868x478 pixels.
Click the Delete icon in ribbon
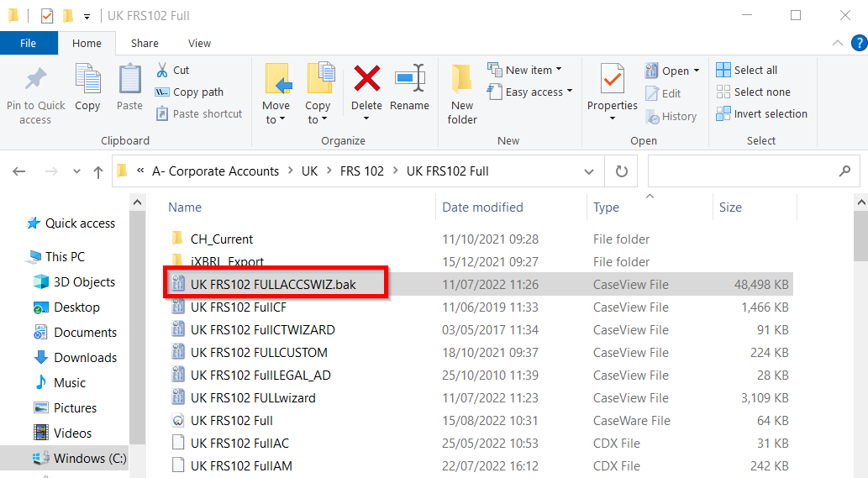[366, 80]
